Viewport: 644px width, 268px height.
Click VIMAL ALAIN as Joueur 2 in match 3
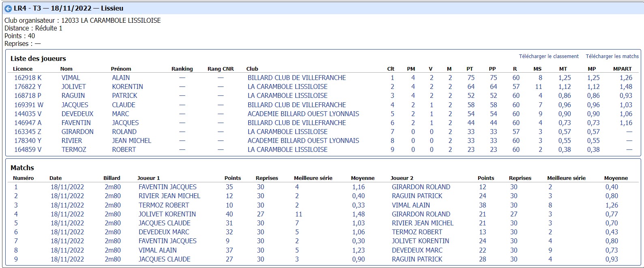click(411, 205)
